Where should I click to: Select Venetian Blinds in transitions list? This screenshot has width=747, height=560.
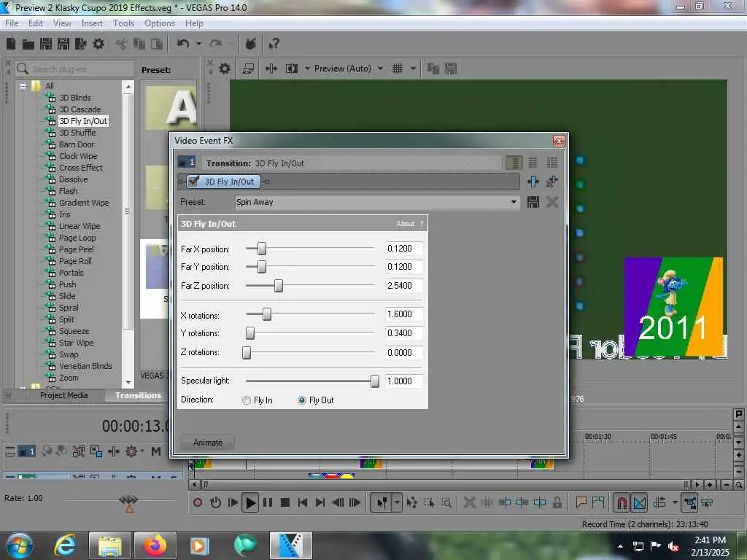[86, 366]
